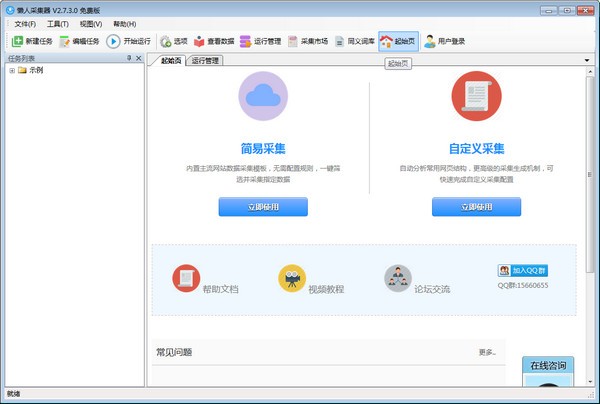Viewport: 600px width, 404px height.
Task: Click the QQ群:15660655 text
Action: pos(523,285)
